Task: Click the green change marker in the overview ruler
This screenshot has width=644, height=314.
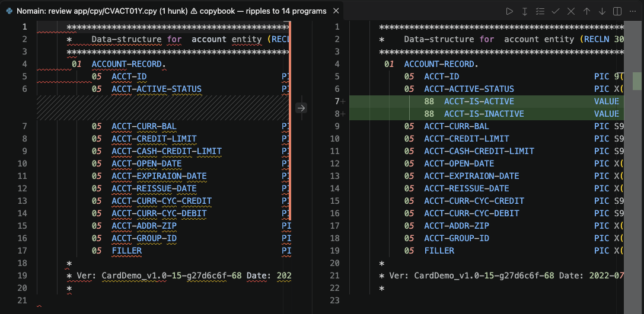Action: point(637,81)
